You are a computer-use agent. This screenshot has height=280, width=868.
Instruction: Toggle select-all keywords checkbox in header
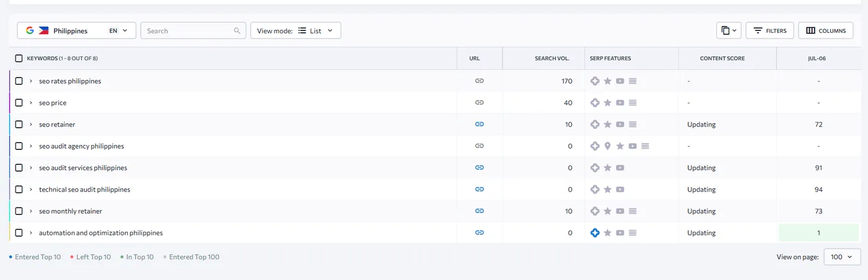click(x=19, y=58)
